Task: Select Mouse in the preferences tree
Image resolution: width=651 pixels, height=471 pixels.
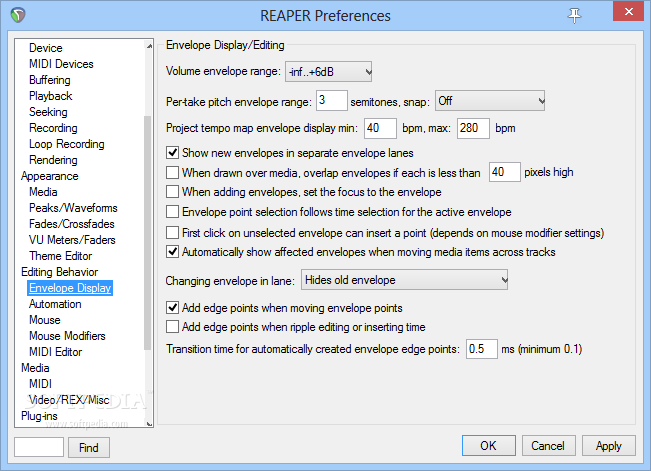Action: pos(45,320)
